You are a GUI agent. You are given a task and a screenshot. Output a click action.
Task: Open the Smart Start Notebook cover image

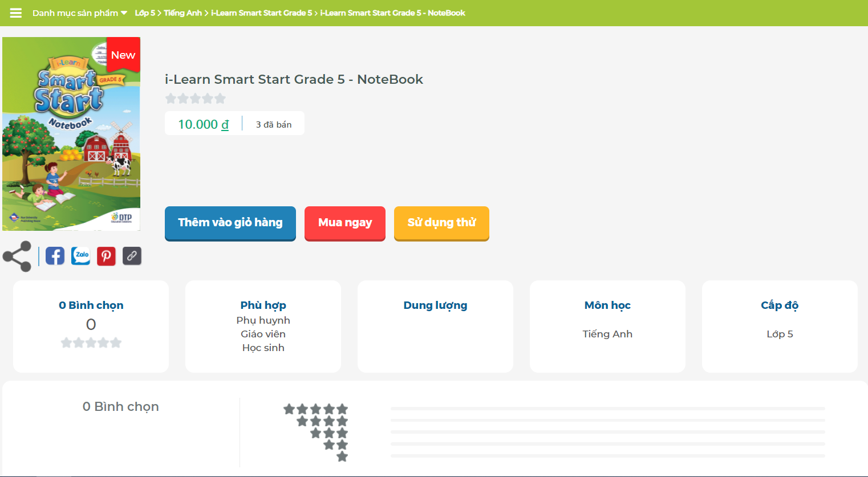(71, 134)
